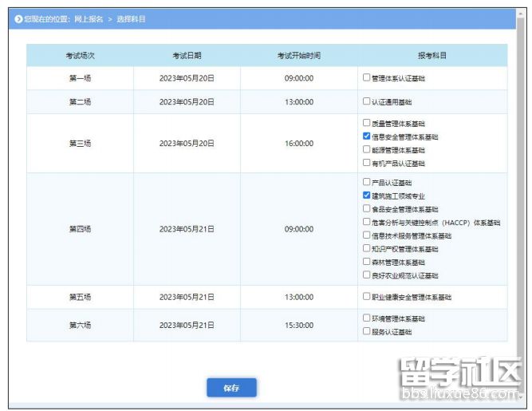532x411 pixels.
Task: Deselect 建筑施工领域专业 checkbox
Action: coord(367,196)
